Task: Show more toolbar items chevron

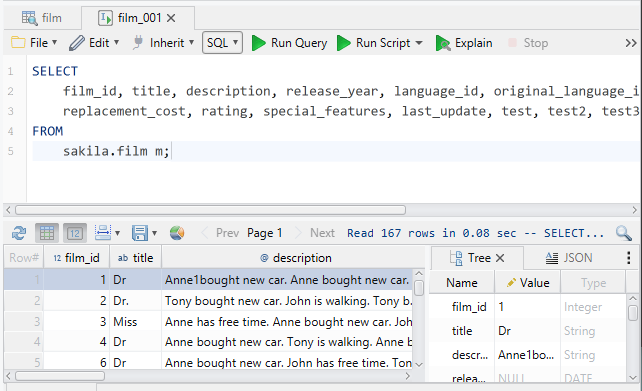Action: pyautogui.click(x=631, y=43)
